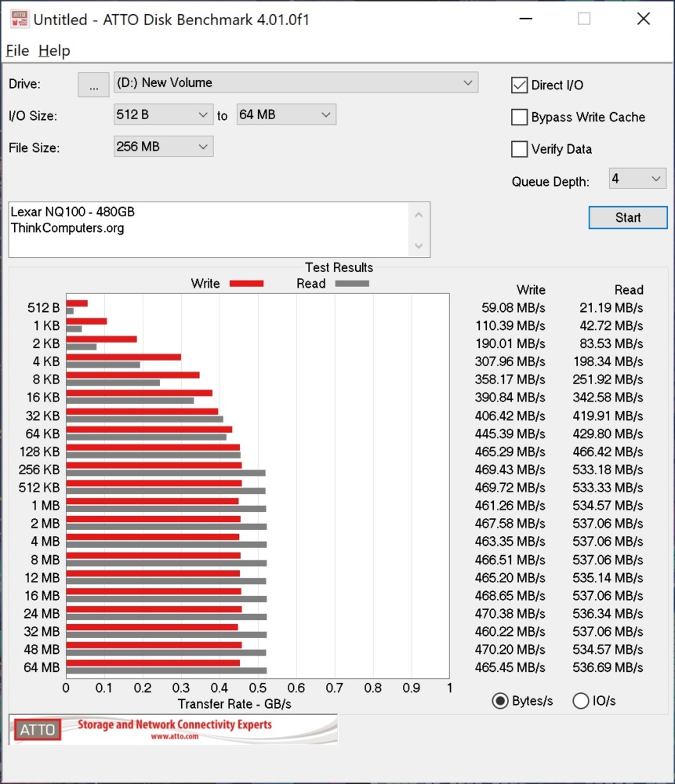
Task: Select the Bytes/s radio button
Action: [x=500, y=701]
